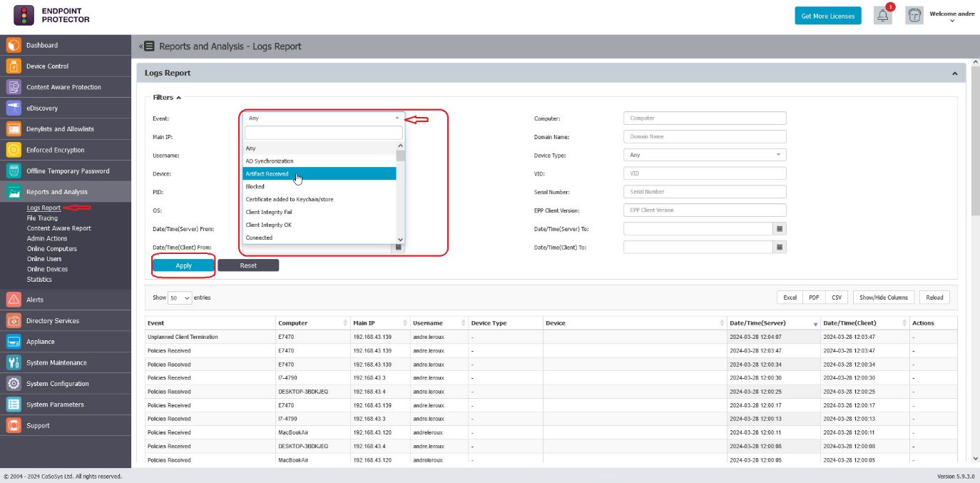Open Device Control via its icon
Screen dimensions: 980x483
tap(14, 66)
